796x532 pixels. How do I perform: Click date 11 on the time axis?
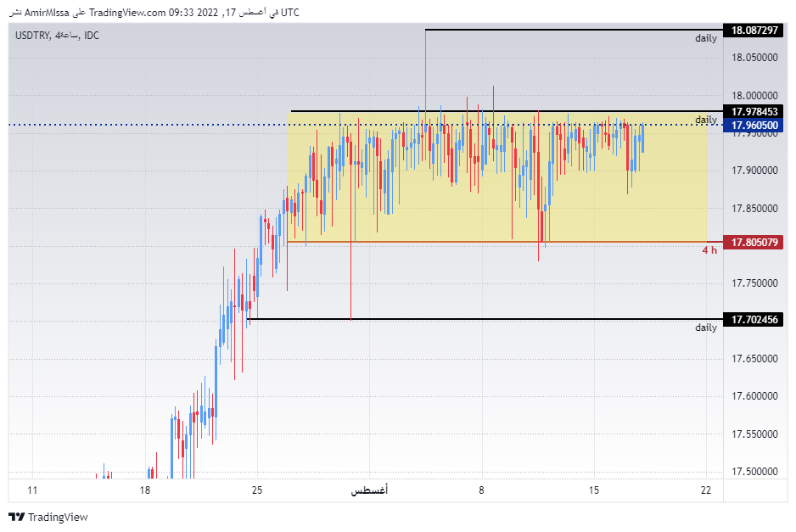(32, 490)
